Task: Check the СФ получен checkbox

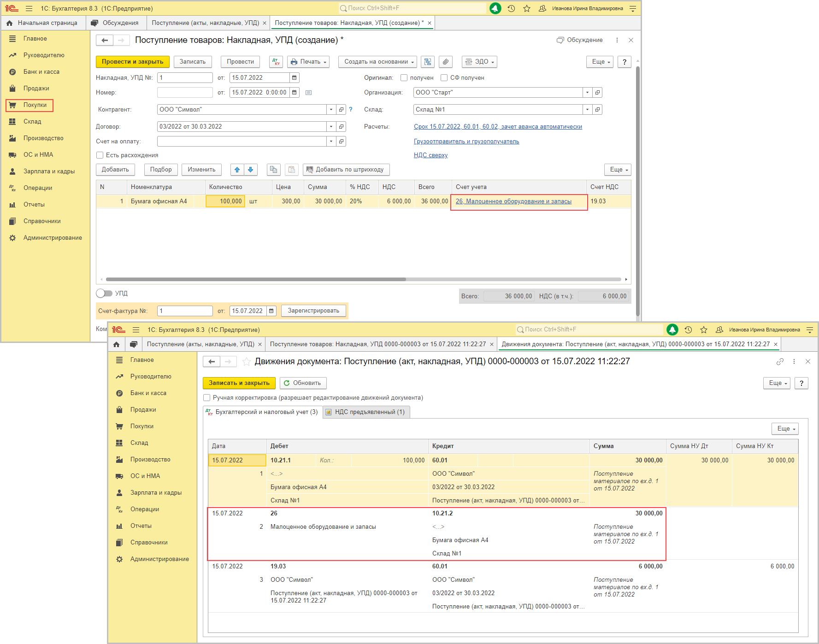Action: pyautogui.click(x=444, y=78)
